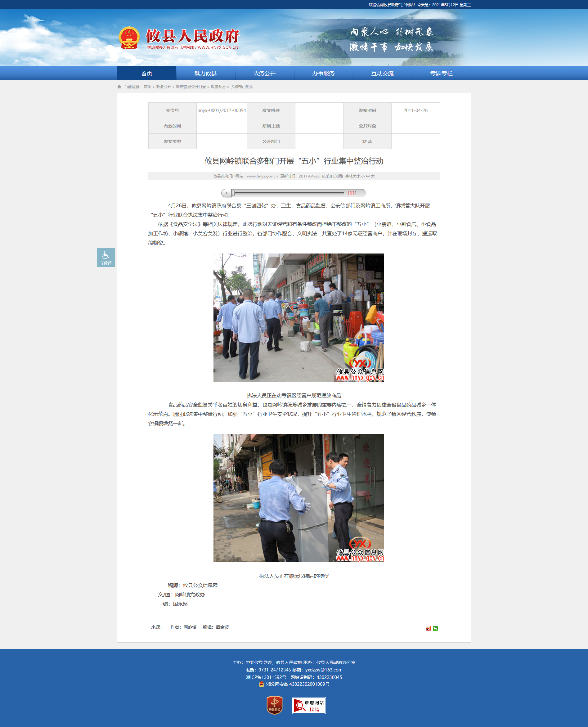
Task: Click the breadcrumb home icon
Action: (119, 87)
